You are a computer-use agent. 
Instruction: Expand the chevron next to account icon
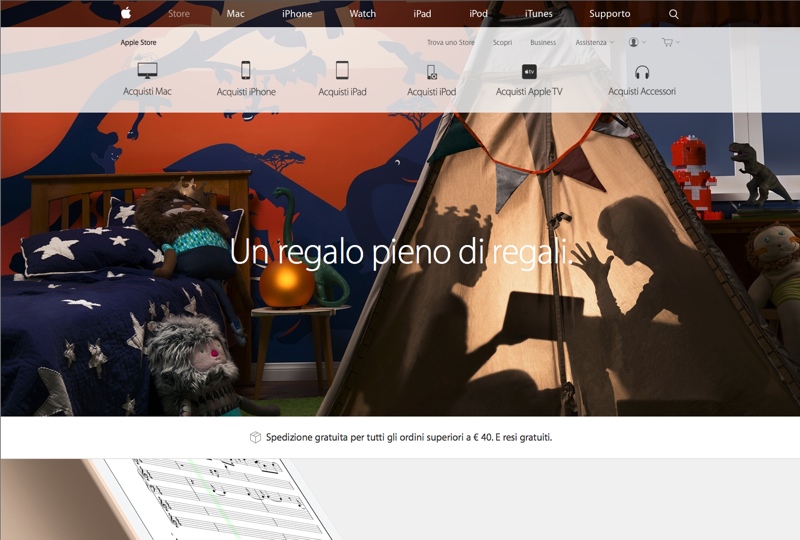pos(644,42)
